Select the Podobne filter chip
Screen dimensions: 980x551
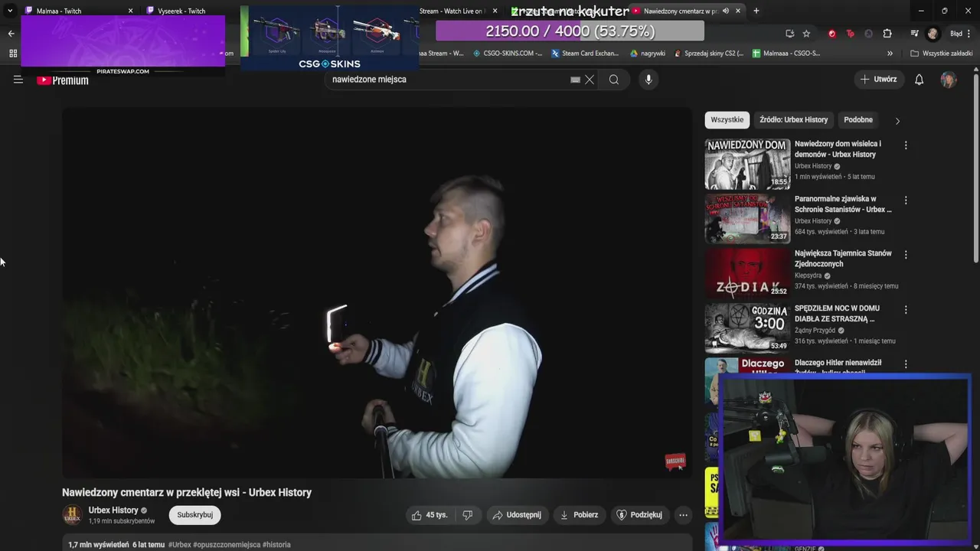point(858,120)
